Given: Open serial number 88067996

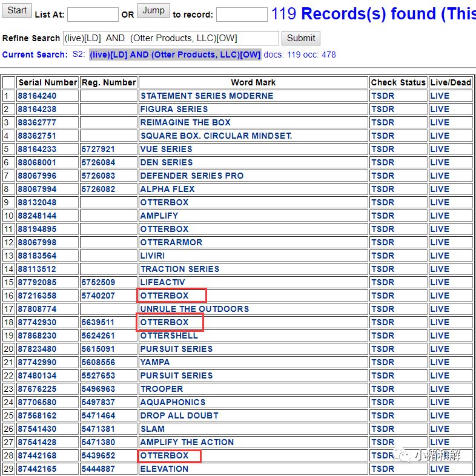Looking at the screenshot, I should 37,176.
